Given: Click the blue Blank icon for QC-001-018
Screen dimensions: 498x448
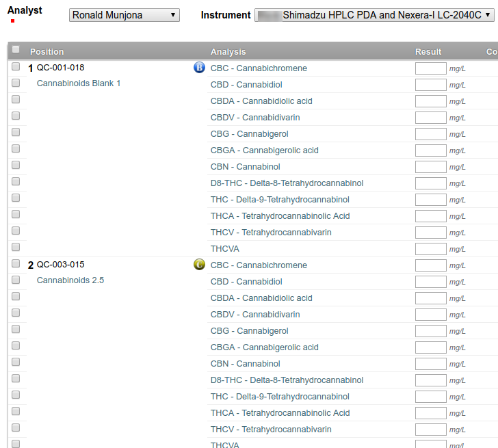Looking at the screenshot, I should coord(199,68).
